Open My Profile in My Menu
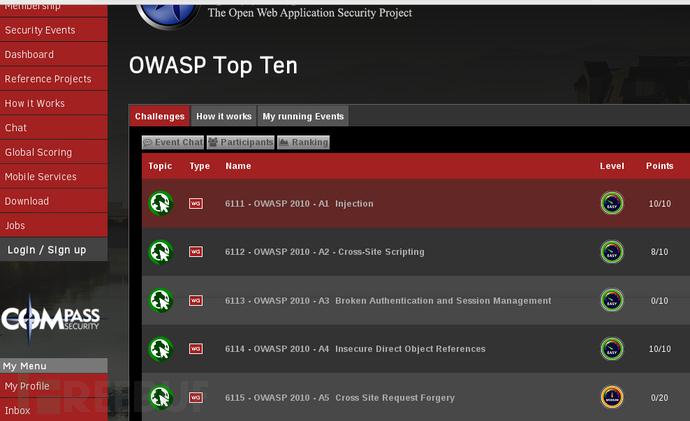The image size is (690, 421). 54,386
